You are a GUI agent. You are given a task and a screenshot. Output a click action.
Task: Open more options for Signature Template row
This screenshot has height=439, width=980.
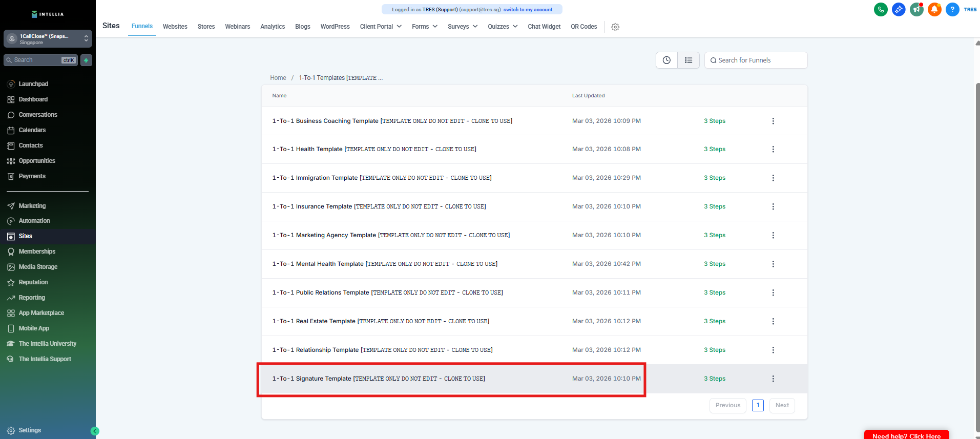pyautogui.click(x=773, y=379)
